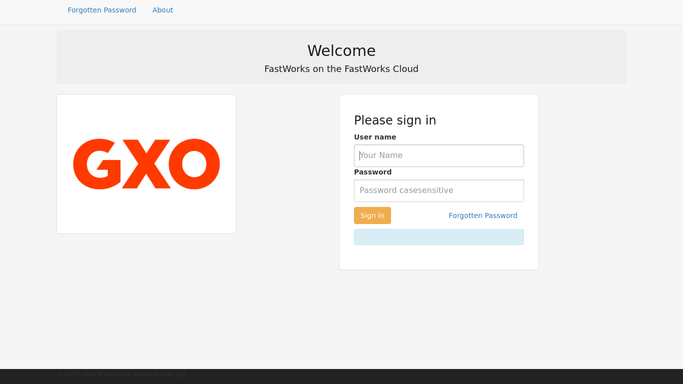Click the orange Sign in button
Viewport: 683px width, 384px height.
372,216
